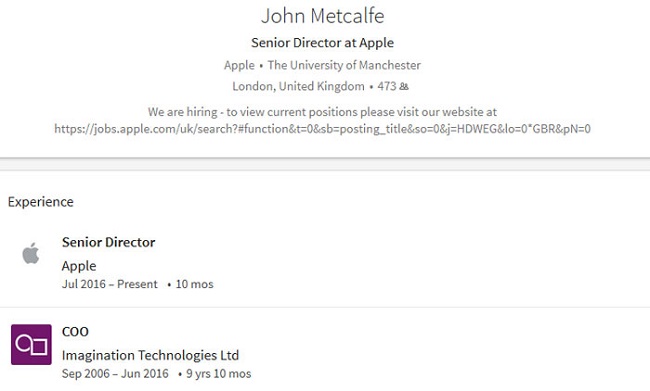Click the Sep 2006 – Jun 2016 dates
The width and height of the screenshot is (650, 391).
tap(115, 374)
